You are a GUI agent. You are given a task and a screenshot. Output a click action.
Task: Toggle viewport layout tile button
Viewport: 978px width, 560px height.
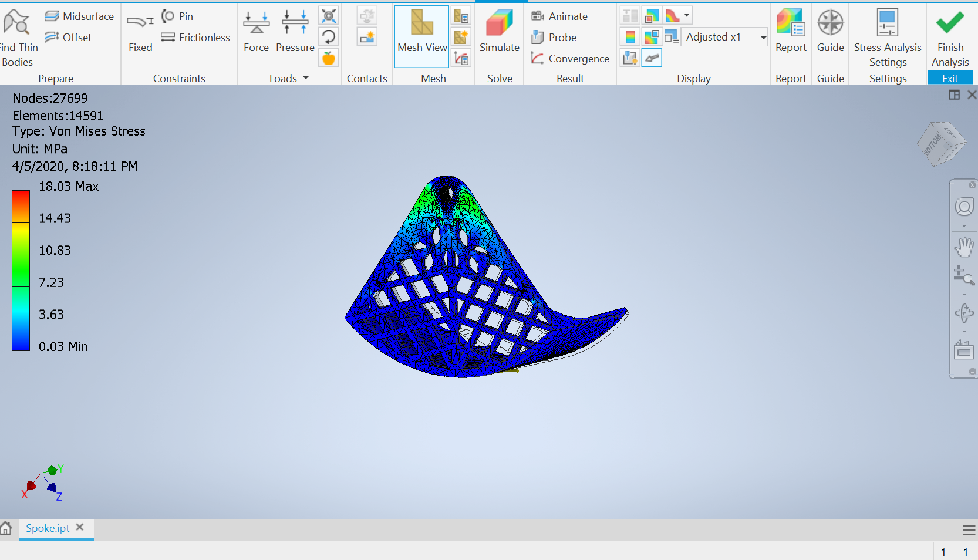[x=954, y=95]
